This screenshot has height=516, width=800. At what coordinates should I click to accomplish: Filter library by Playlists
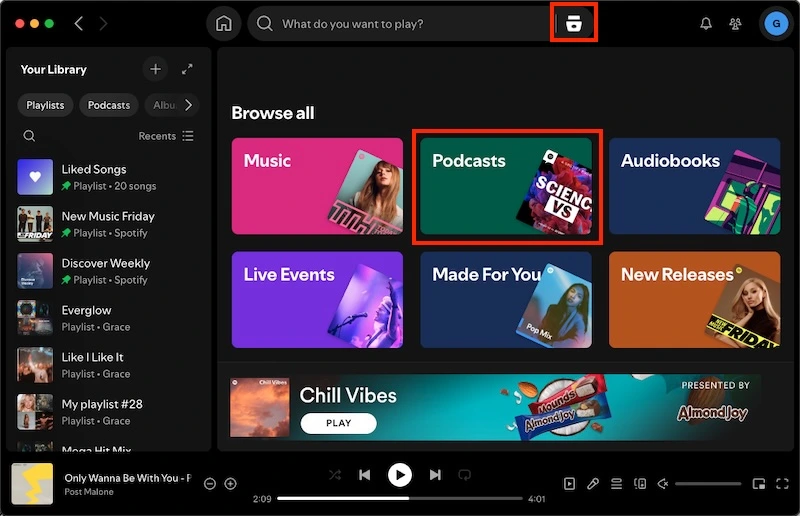[x=45, y=105]
